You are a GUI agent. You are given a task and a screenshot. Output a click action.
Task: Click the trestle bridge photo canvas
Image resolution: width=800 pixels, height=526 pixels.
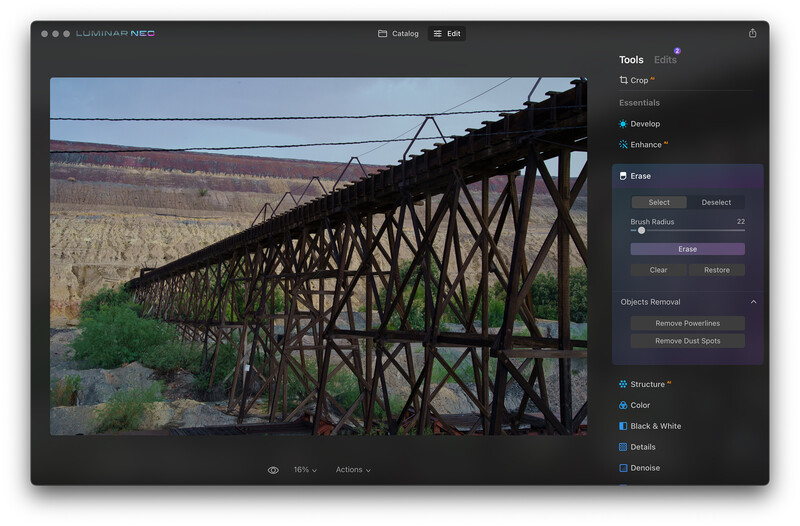tap(318, 256)
